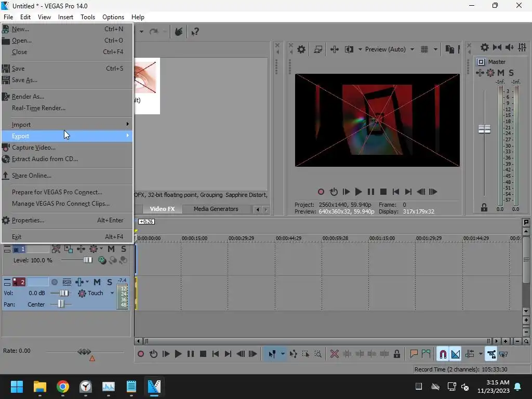
Task: Open Video Output FX in preview toolbar
Action: [x=334, y=49]
